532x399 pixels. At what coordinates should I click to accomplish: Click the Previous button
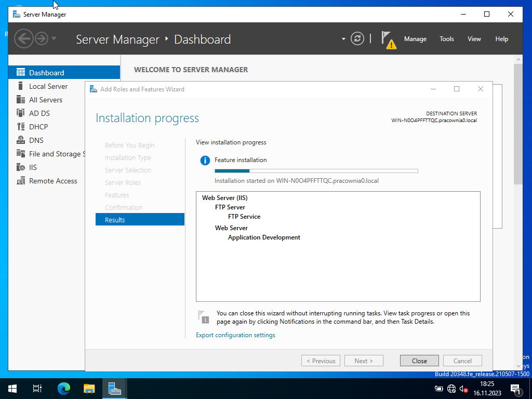coord(321,361)
